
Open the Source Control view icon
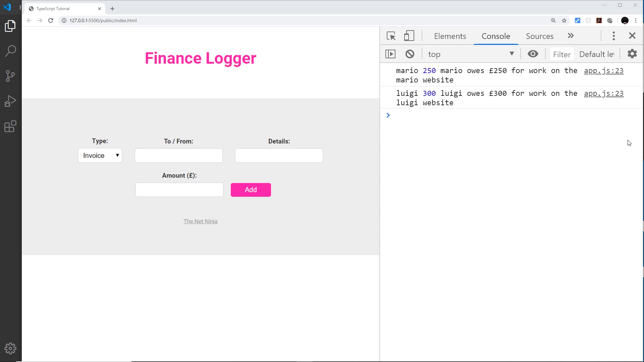pyautogui.click(x=10, y=76)
